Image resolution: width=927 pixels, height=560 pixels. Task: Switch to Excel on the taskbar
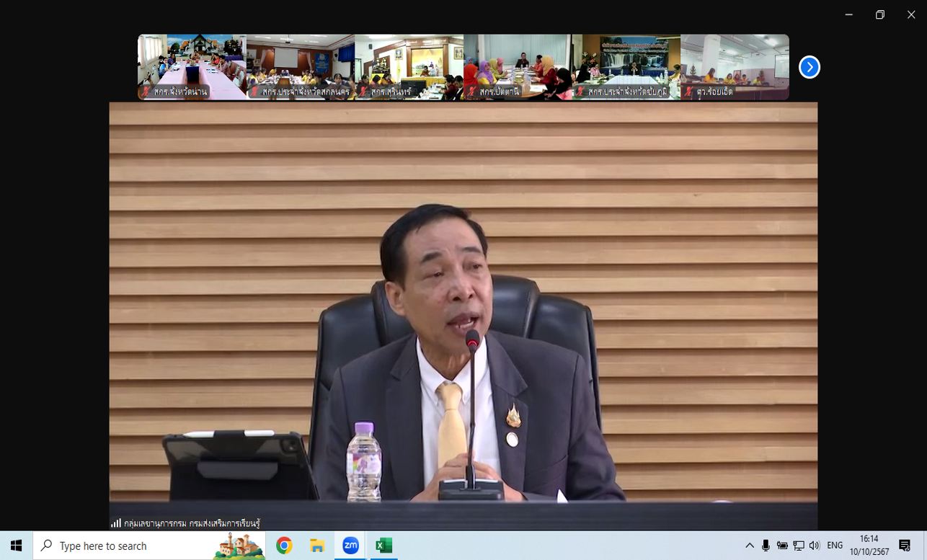383,546
